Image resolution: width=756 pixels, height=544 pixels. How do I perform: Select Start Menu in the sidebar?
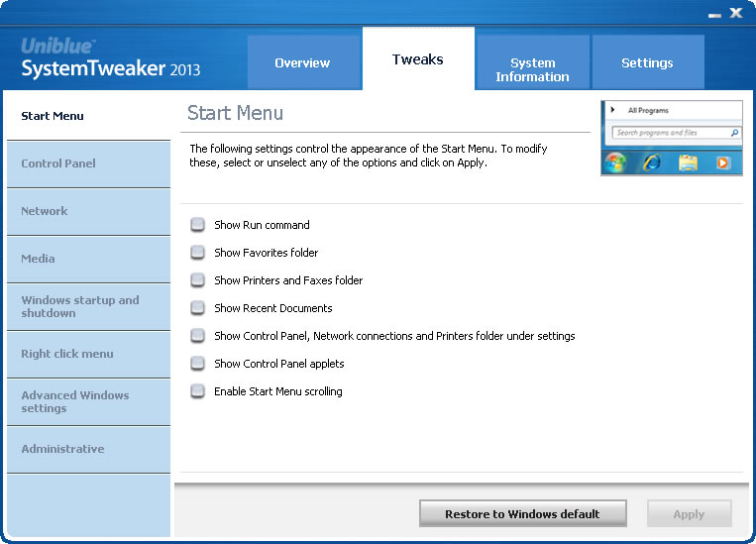89,116
